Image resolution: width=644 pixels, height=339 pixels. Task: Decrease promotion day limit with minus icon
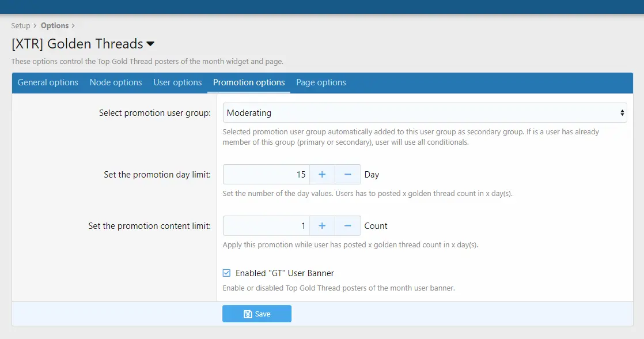[x=347, y=174]
